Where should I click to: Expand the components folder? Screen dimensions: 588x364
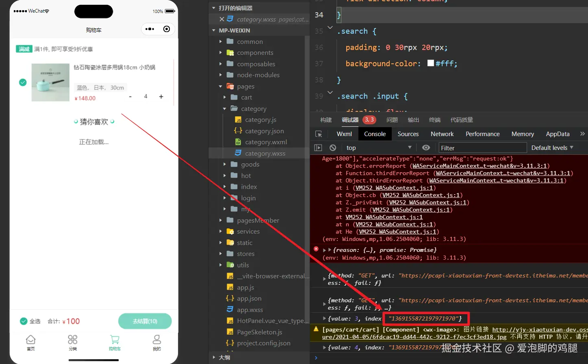221,53
